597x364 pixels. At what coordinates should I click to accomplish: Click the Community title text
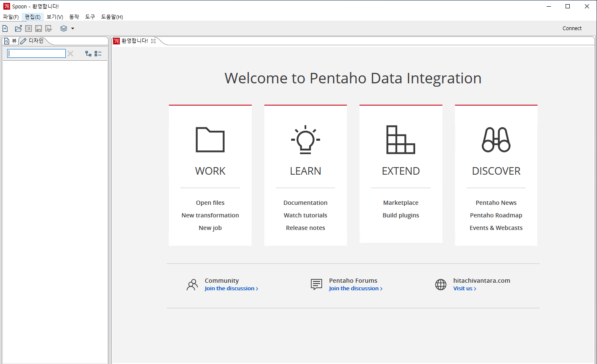[x=222, y=281]
